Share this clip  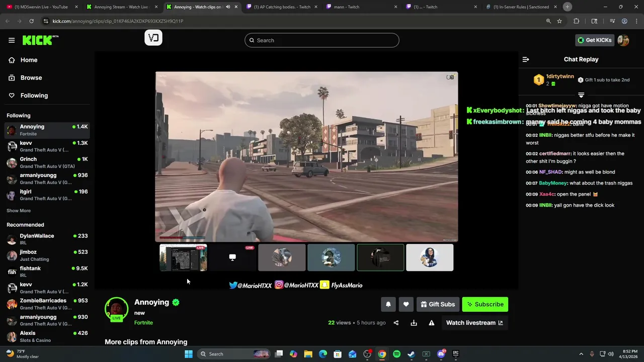click(x=396, y=323)
